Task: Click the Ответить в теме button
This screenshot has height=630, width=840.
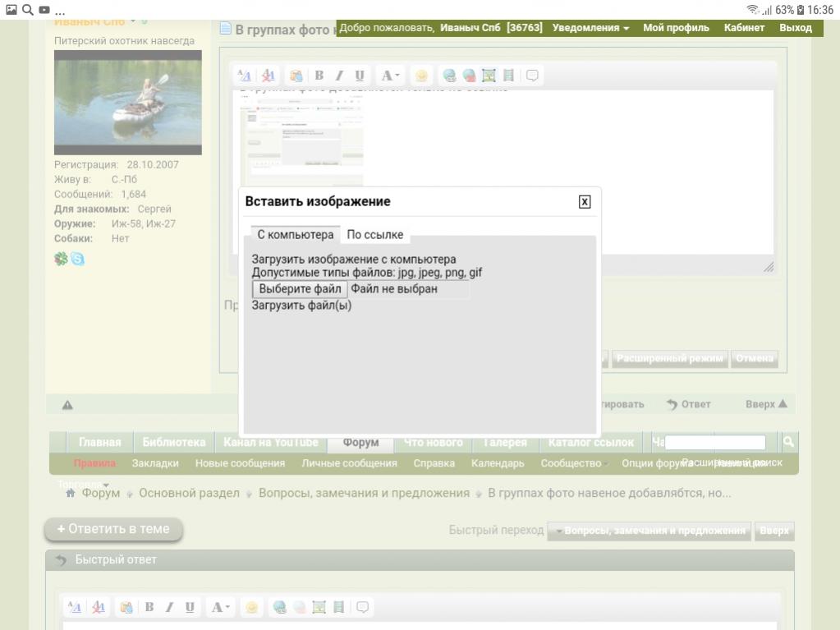Action: [113, 529]
